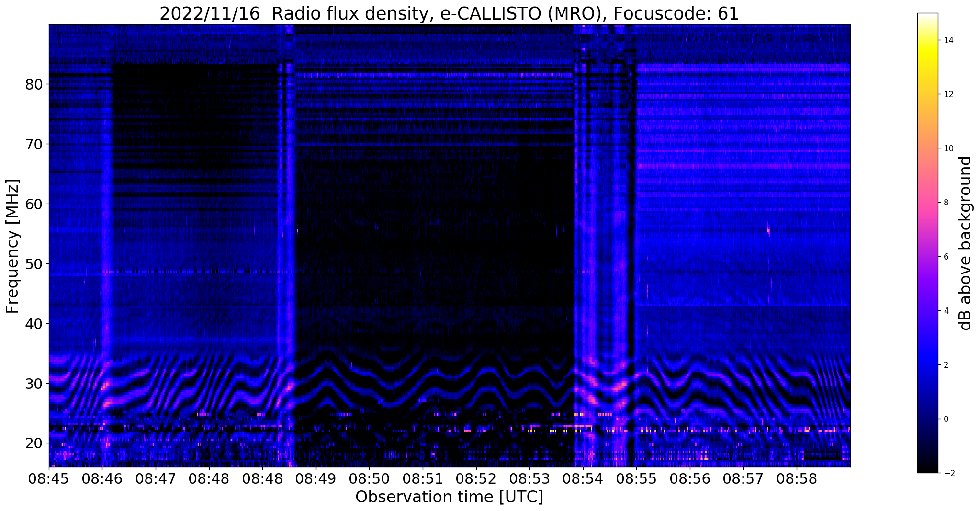Click the colorbar tick labeled 12

coord(948,94)
